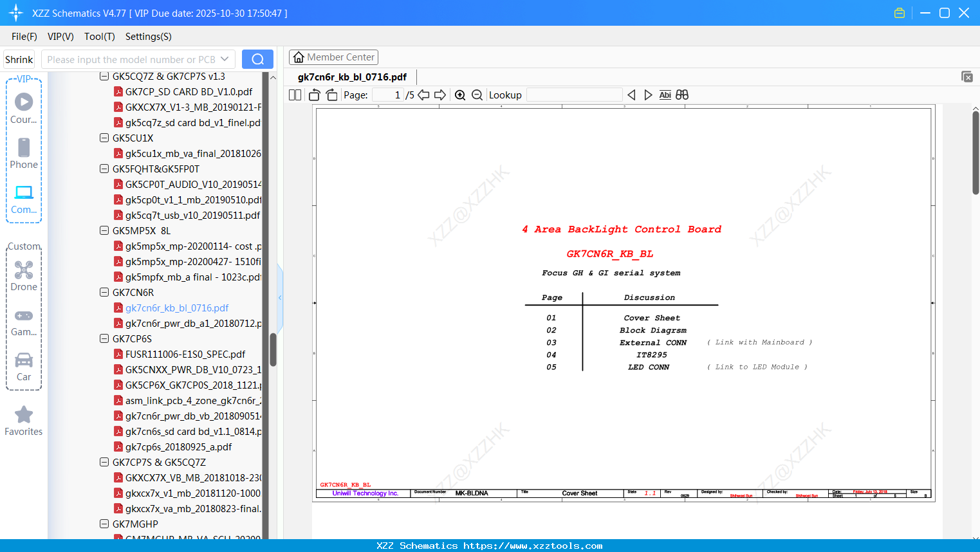980x552 pixels.
Task: Open the Course category in sidebar
Action: coord(24,108)
